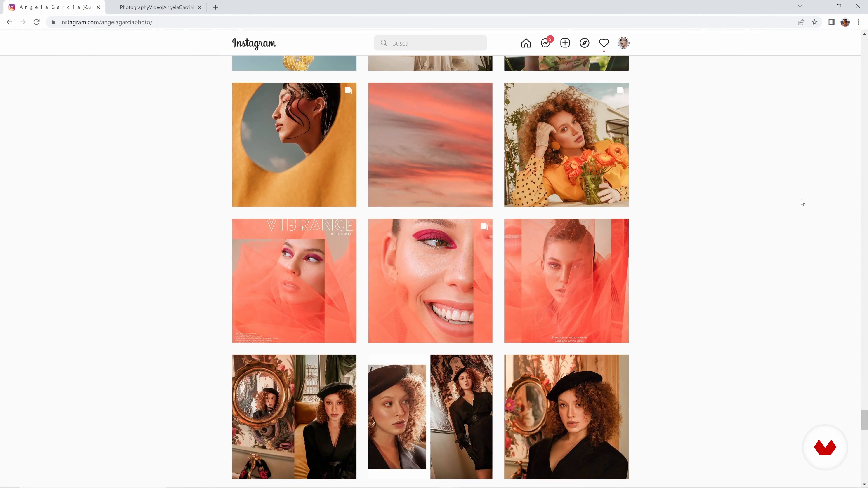Click the scrollbar down arrow

point(864,485)
